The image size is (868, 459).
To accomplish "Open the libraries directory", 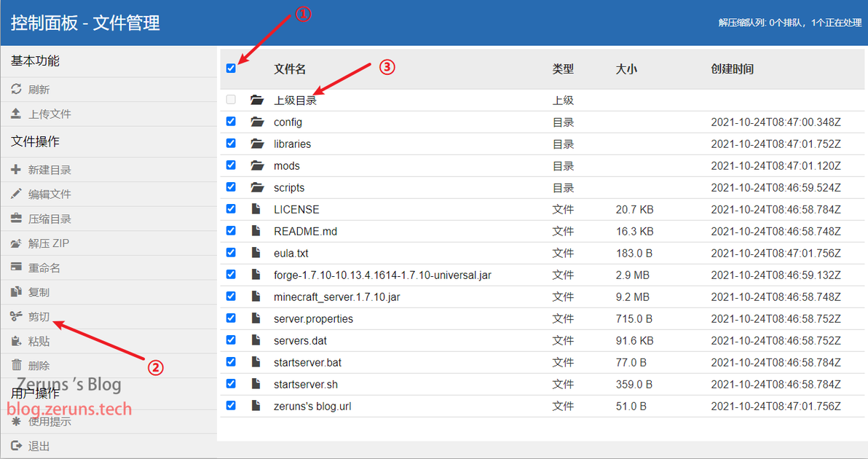I will coord(292,144).
